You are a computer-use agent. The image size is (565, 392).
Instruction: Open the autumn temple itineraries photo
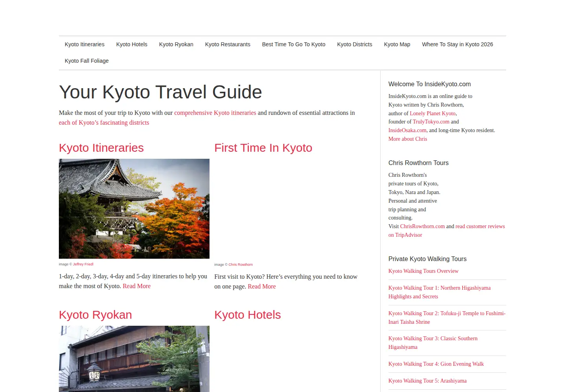pyautogui.click(x=134, y=209)
